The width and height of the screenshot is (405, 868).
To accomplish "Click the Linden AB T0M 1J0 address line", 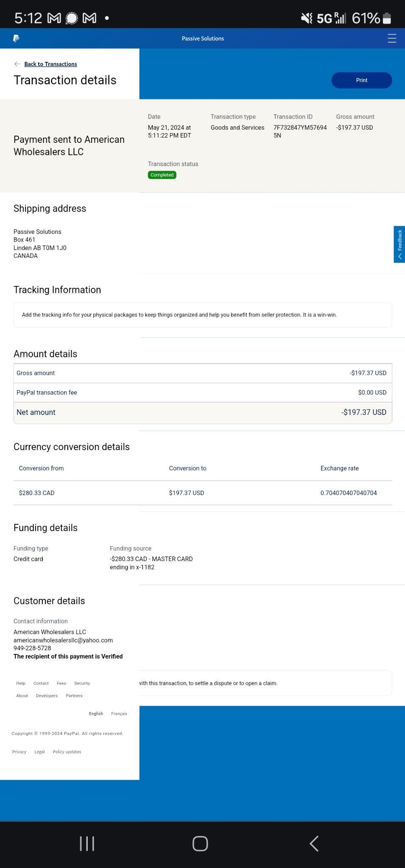I will (x=40, y=248).
